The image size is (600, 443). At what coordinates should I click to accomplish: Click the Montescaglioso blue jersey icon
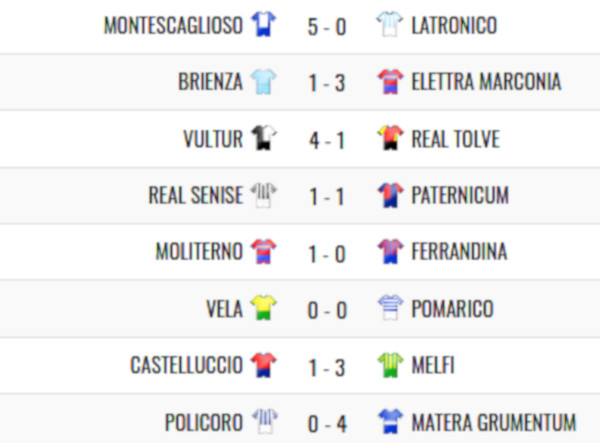point(263,24)
